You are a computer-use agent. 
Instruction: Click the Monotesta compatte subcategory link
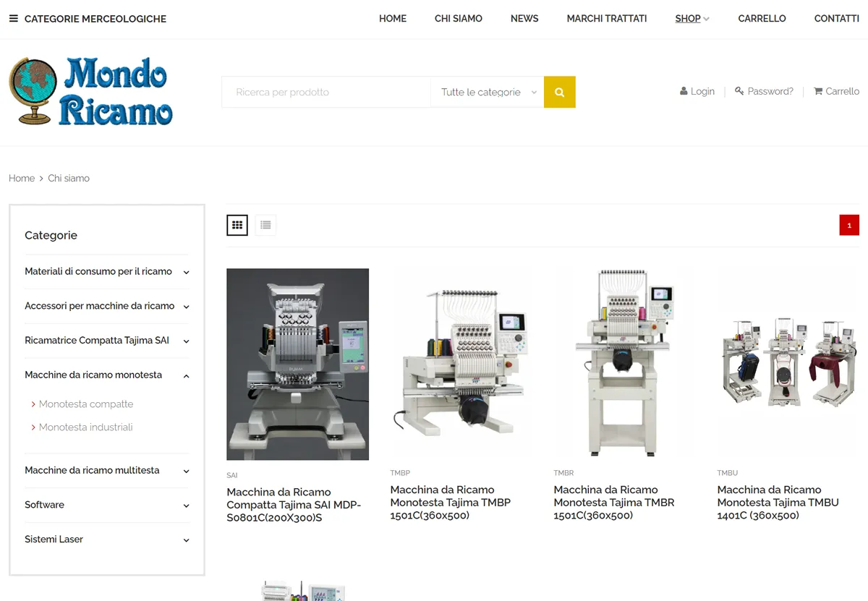coord(86,404)
